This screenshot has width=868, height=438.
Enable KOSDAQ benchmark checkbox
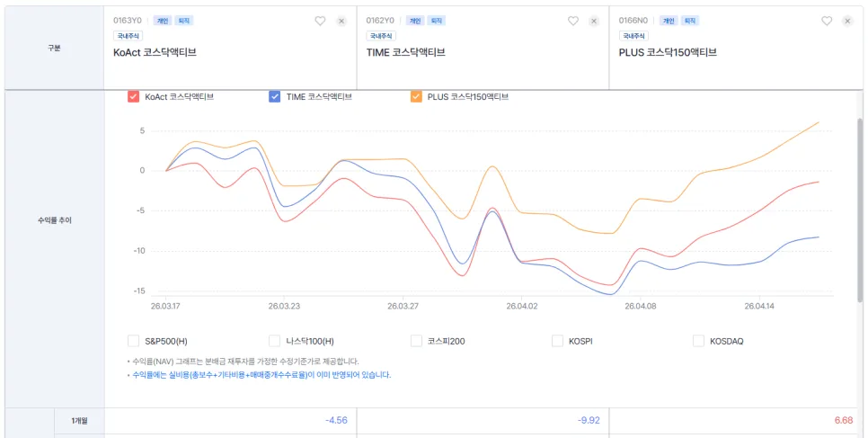(x=698, y=341)
